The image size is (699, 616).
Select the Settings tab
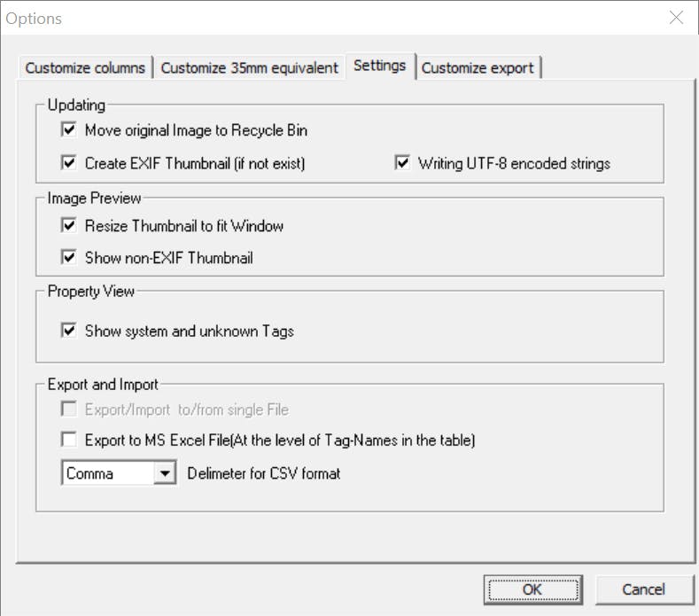379,66
